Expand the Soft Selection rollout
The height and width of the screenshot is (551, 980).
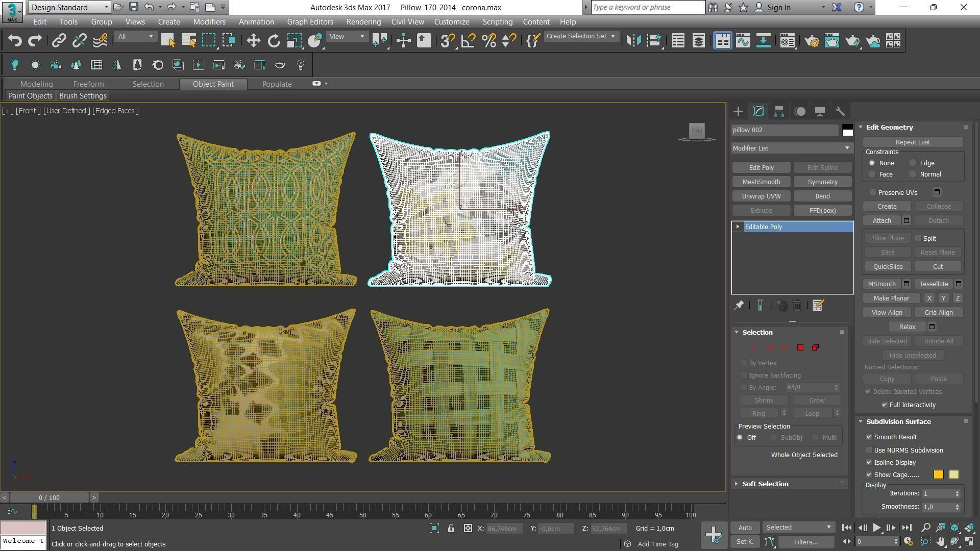pyautogui.click(x=765, y=484)
